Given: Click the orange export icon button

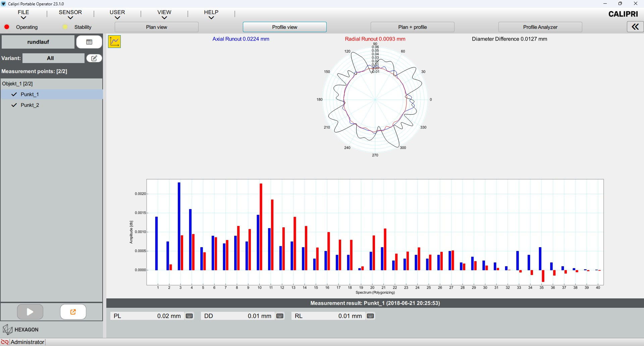Looking at the screenshot, I should [73, 312].
